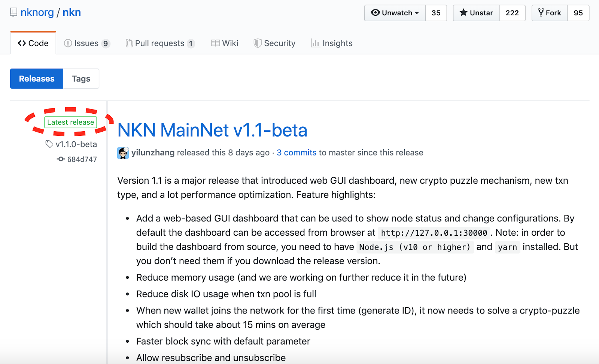Click the tag icon beside v1.1.0-beta
The width and height of the screenshot is (599, 364).
point(49,144)
